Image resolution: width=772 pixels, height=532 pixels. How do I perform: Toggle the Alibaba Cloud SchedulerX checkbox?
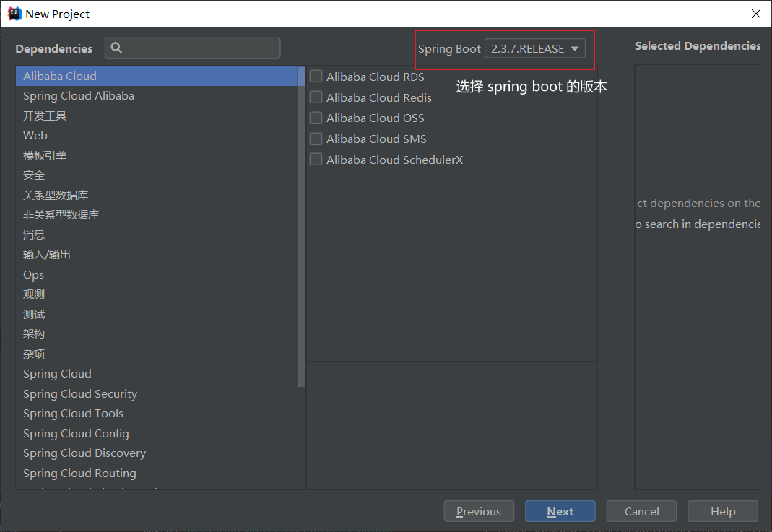[316, 160]
